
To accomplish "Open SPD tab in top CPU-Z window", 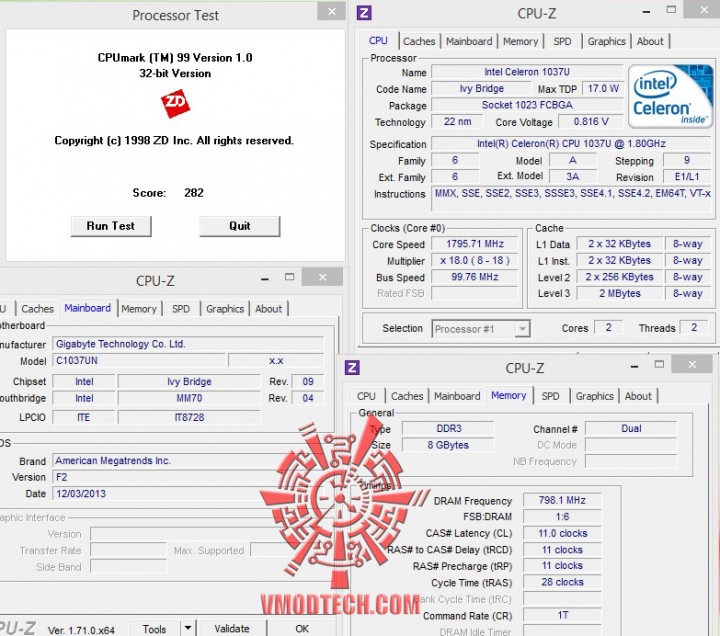I will tap(562, 41).
